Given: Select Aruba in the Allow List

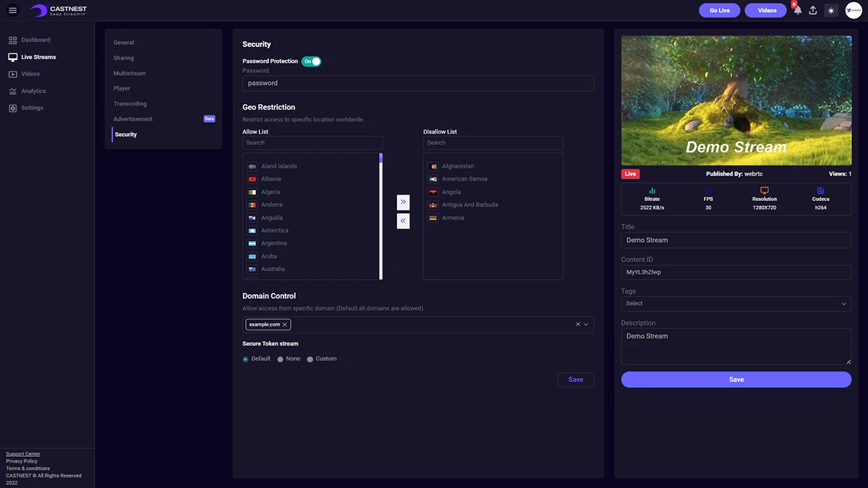Looking at the screenshot, I should pyautogui.click(x=269, y=257).
